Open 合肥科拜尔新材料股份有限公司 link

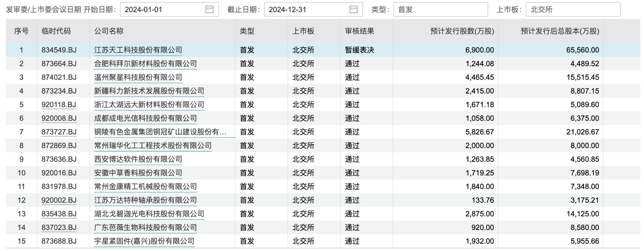pyautogui.click(x=145, y=64)
